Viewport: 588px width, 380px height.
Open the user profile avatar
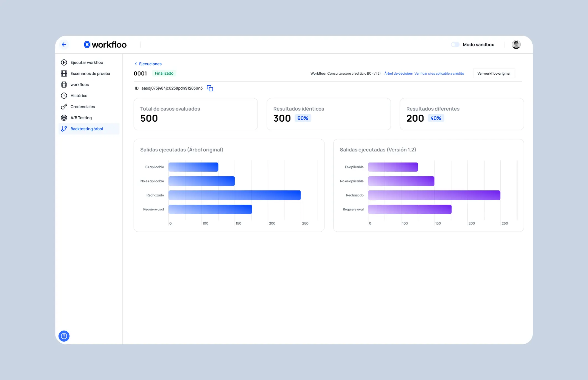click(516, 44)
